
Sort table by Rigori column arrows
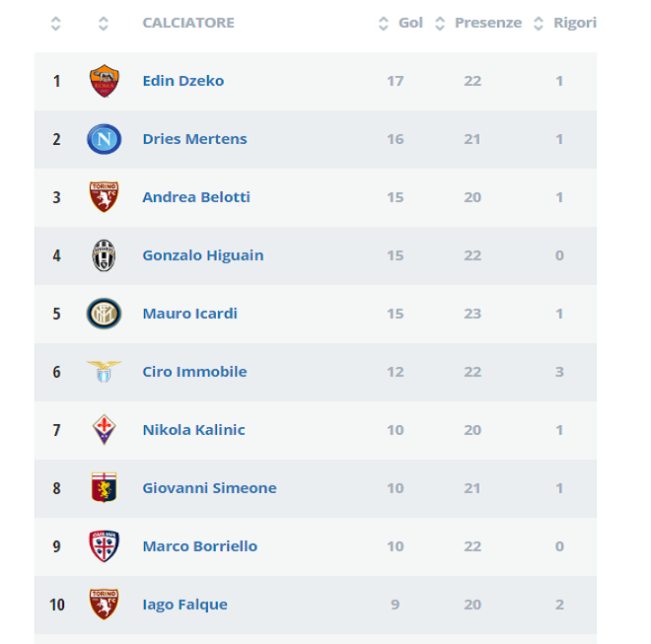[x=538, y=24]
